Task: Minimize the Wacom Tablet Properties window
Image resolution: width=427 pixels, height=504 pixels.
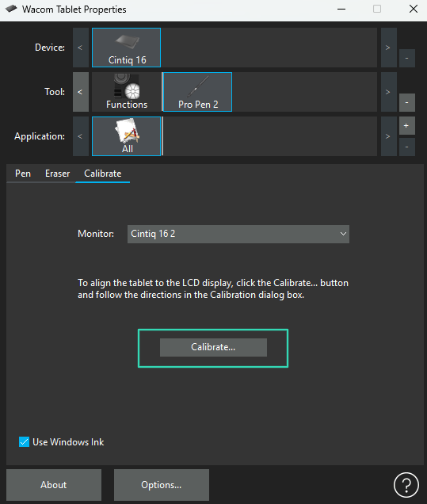Action: tap(341, 9)
